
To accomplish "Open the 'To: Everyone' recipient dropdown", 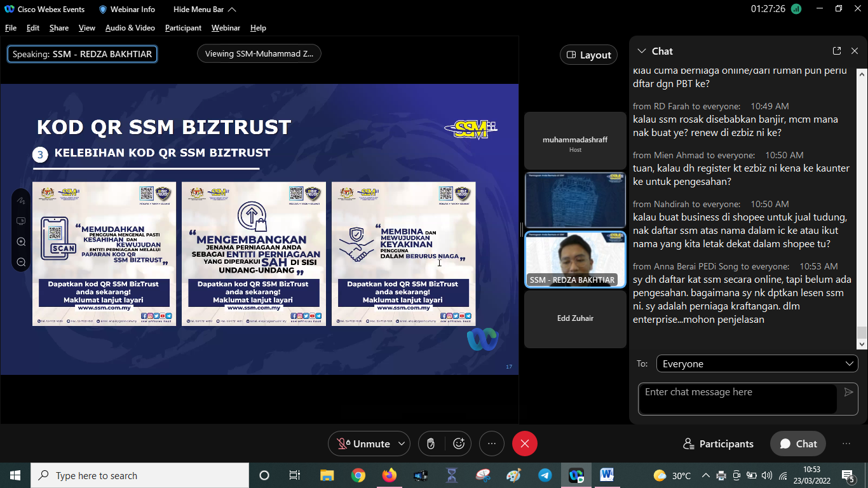I will click(x=757, y=363).
